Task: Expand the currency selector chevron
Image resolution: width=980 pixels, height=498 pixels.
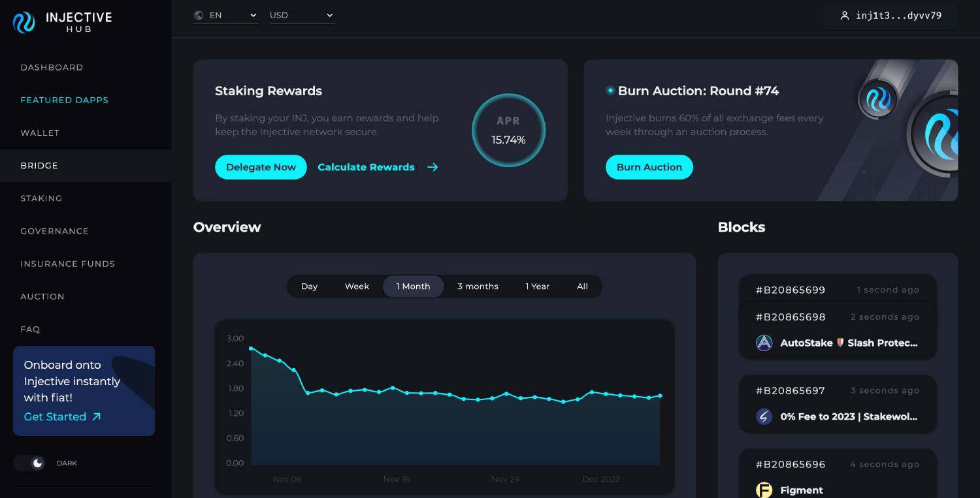Action: pyautogui.click(x=330, y=15)
